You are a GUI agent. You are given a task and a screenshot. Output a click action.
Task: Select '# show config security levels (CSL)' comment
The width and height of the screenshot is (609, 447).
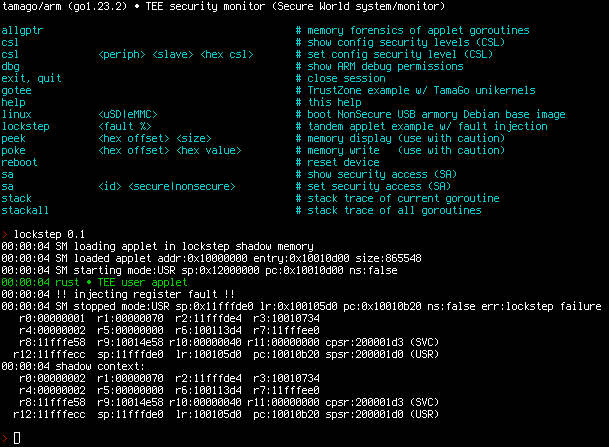click(400, 43)
